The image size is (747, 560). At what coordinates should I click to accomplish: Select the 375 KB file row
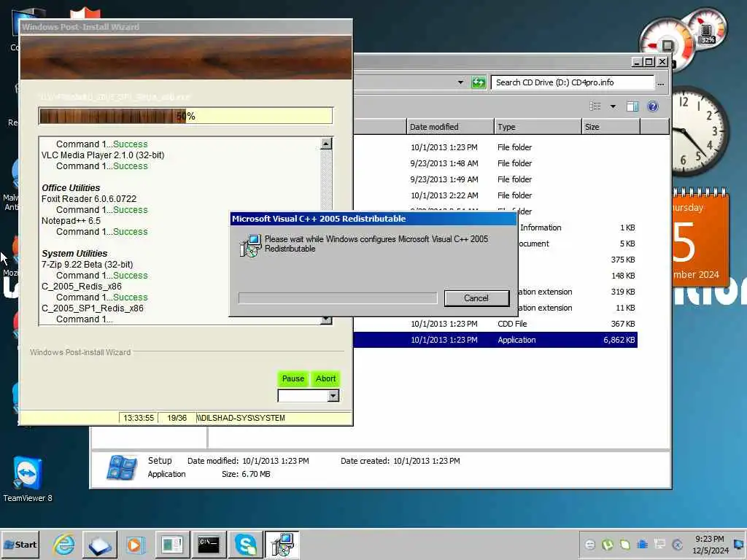(x=578, y=260)
